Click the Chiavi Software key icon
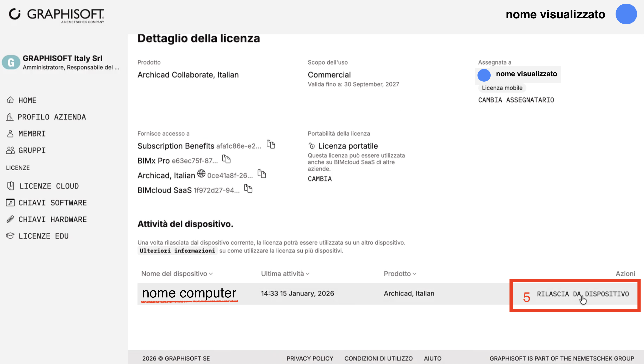Image resolution: width=644 pixels, height=364 pixels. 10,202
